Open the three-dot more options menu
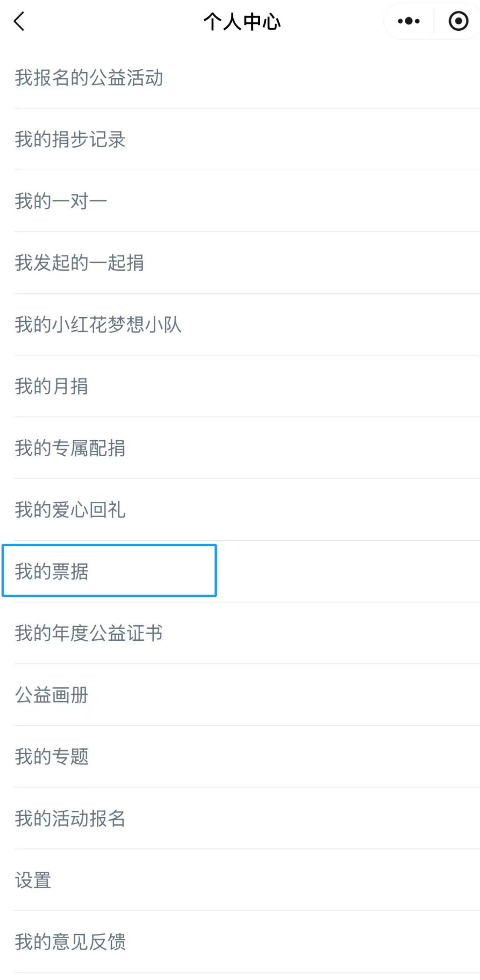 tap(409, 21)
